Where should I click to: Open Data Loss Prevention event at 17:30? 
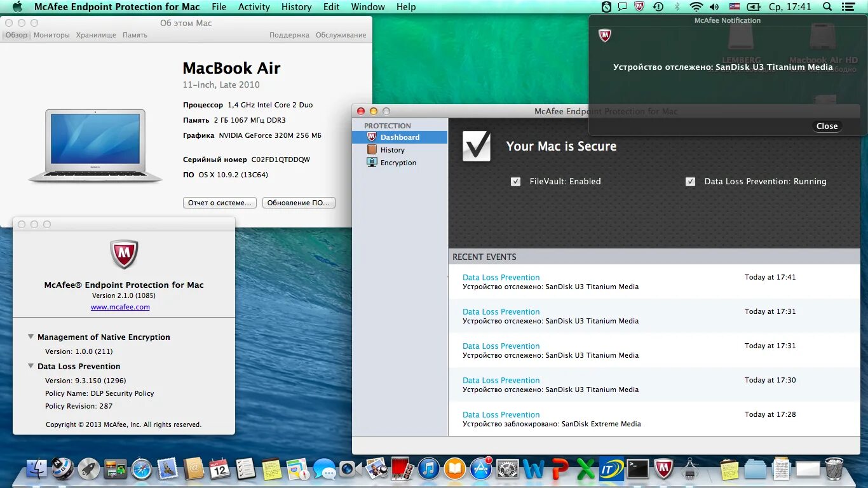point(654,384)
